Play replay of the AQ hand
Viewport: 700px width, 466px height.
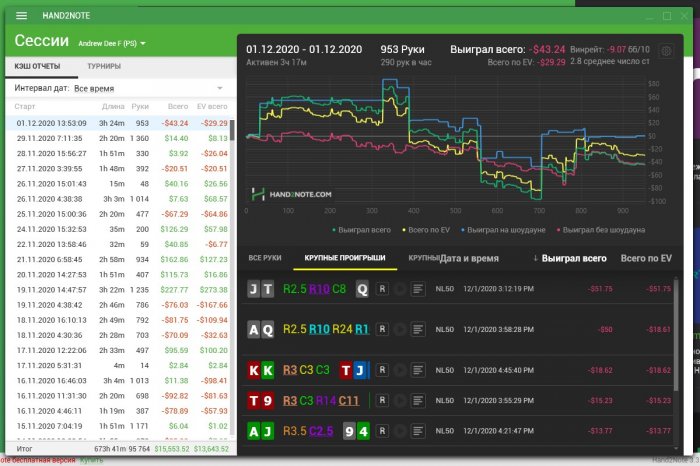400,328
